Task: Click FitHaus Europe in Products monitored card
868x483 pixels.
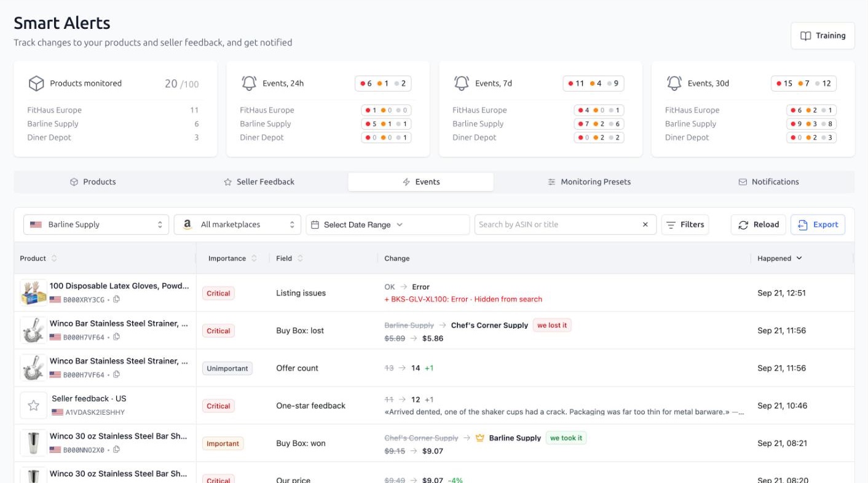Action: [54, 110]
